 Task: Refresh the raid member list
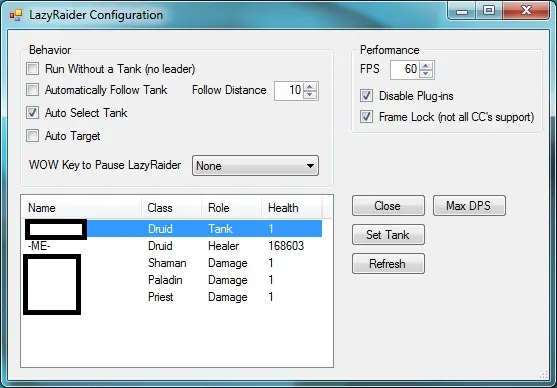pos(388,264)
